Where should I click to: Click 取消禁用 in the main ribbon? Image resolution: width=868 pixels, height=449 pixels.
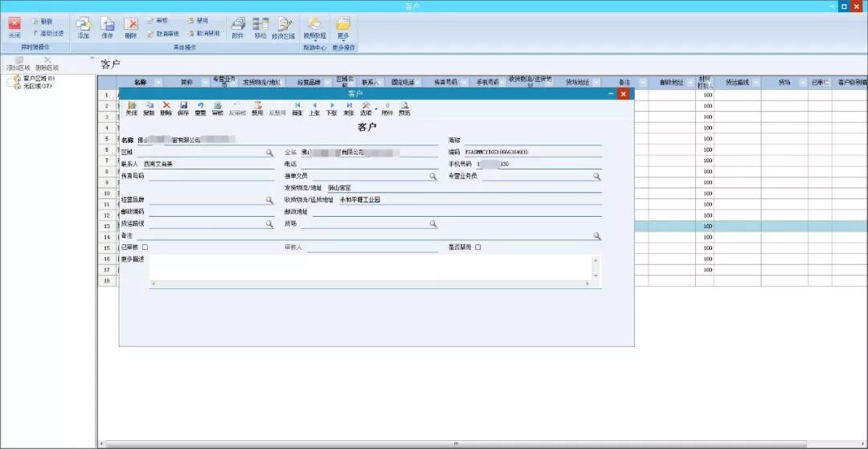(203, 34)
